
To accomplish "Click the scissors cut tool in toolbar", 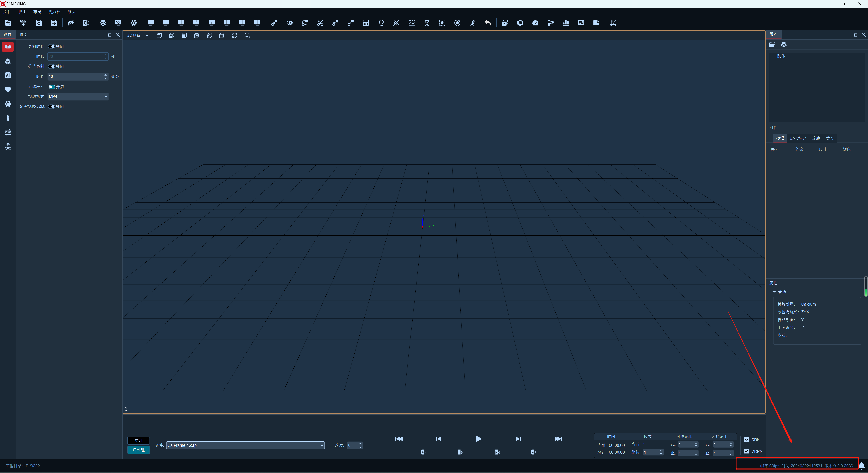I will tap(320, 23).
